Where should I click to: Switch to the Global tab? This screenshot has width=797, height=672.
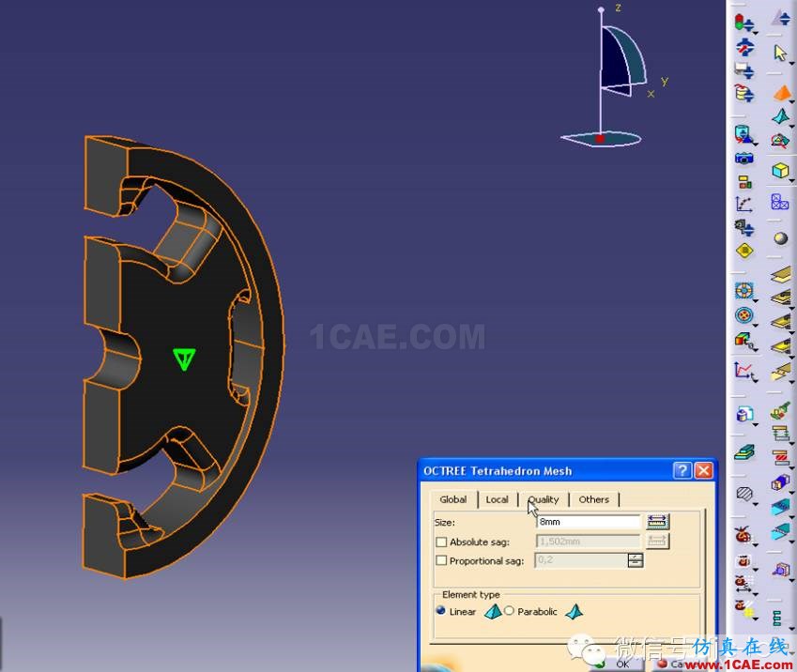[452, 499]
